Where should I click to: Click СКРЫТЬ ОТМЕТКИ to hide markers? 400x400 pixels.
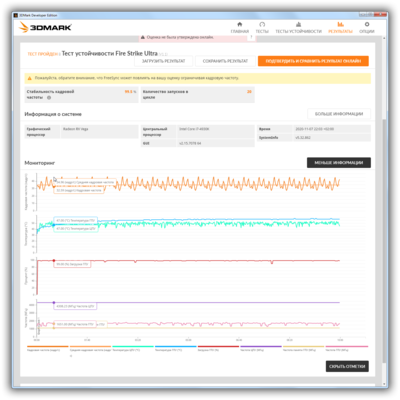point(347,366)
